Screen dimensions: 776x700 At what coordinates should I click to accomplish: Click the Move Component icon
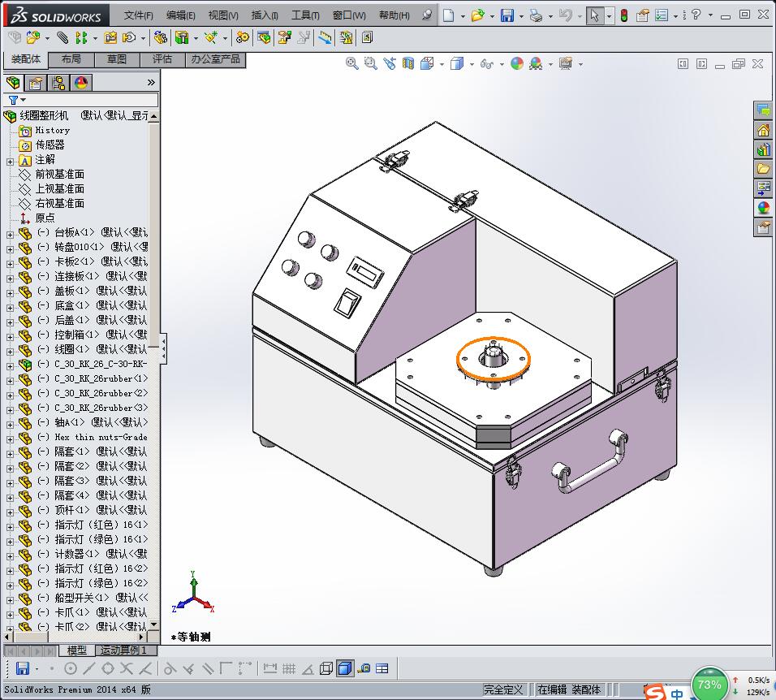pos(129,37)
